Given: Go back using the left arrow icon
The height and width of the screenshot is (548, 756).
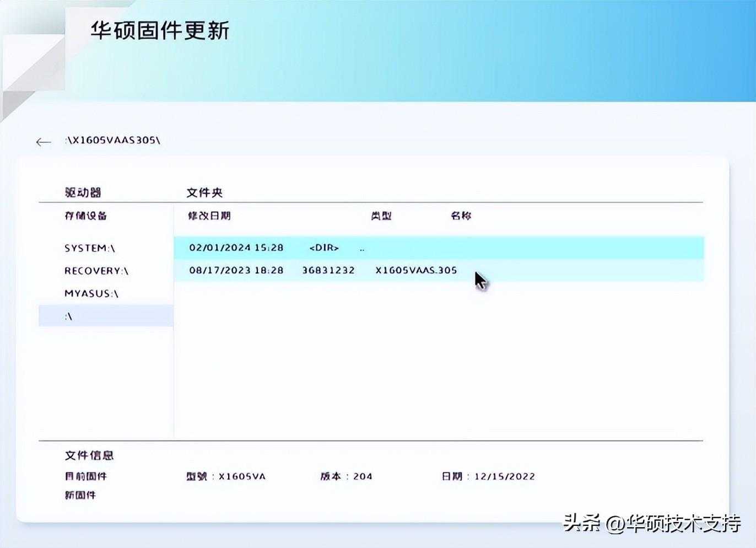Looking at the screenshot, I should click(x=44, y=142).
